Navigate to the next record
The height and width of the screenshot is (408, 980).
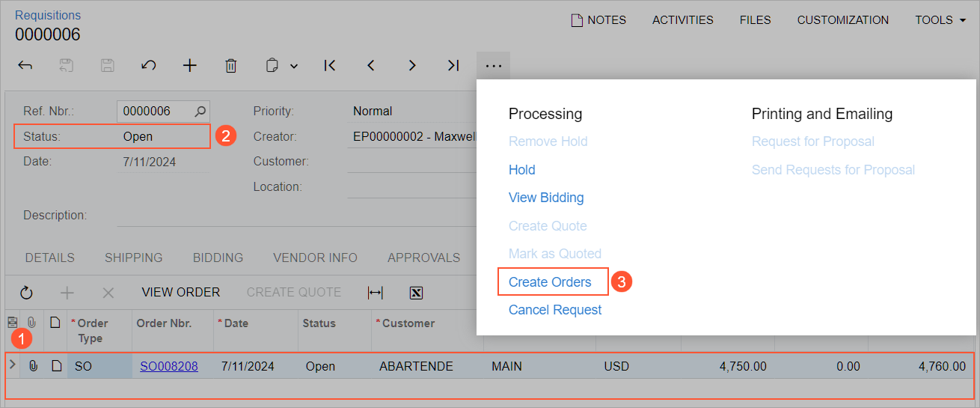click(411, 66)
